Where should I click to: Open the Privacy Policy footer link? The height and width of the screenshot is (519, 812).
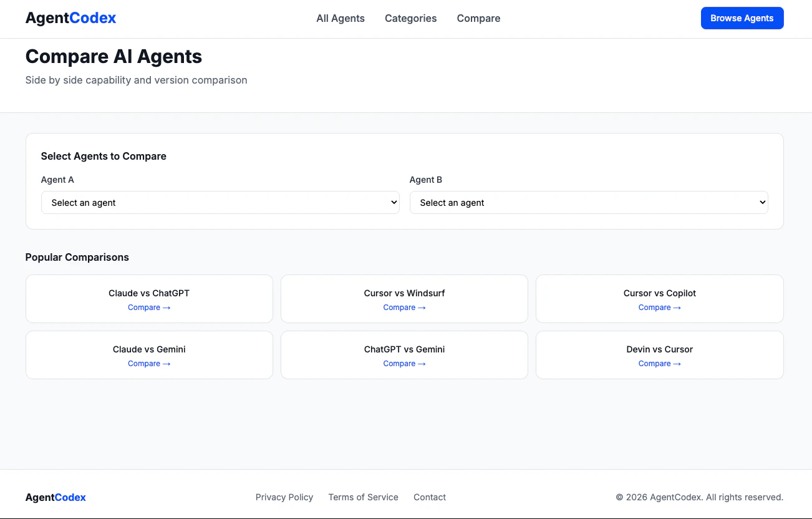click(284, 497)
